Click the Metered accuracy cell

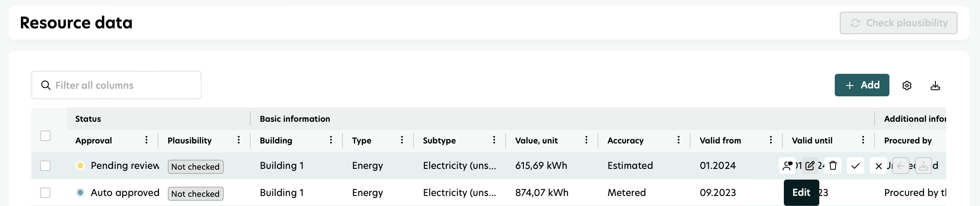pos(626,193)
